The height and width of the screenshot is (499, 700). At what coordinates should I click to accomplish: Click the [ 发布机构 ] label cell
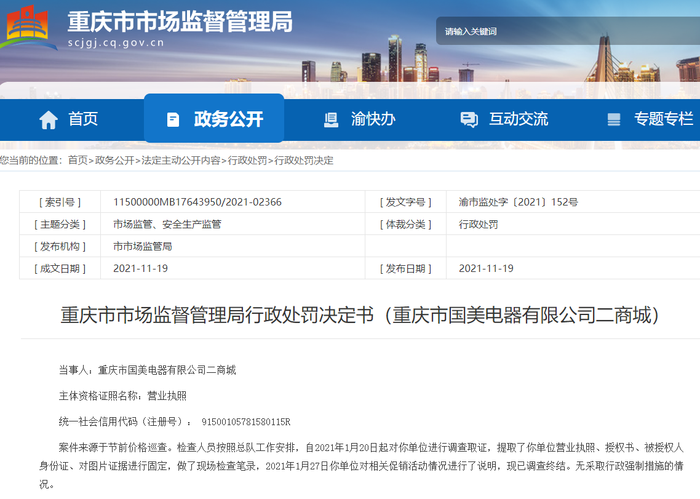pos(60,246)
